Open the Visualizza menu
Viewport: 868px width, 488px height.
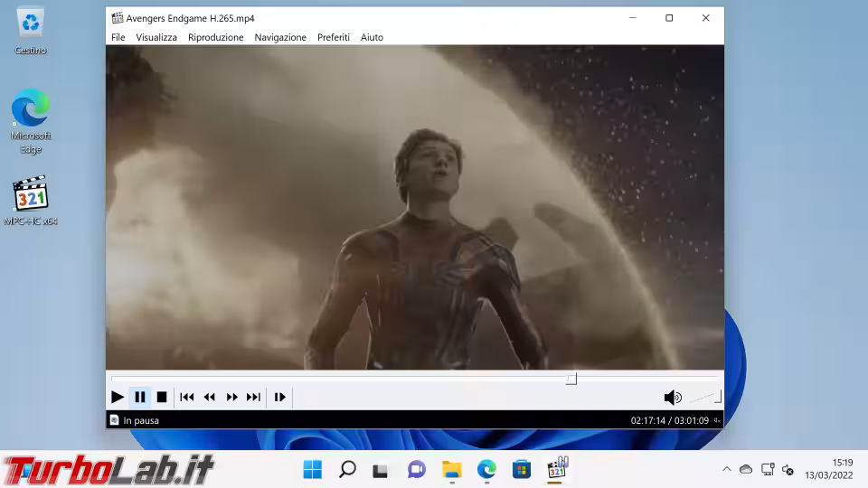[x=156, y=37]
